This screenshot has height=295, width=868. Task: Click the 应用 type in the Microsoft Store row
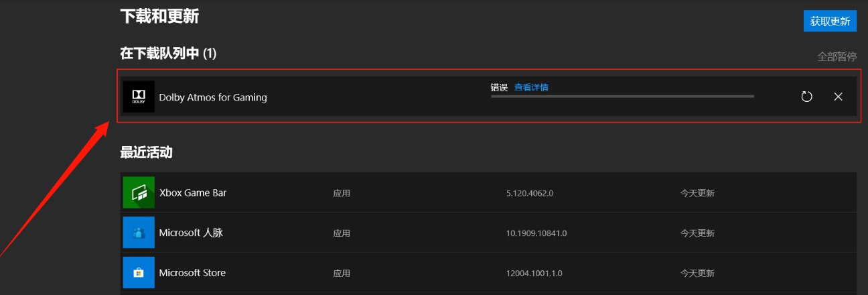[x=342, y=274]
